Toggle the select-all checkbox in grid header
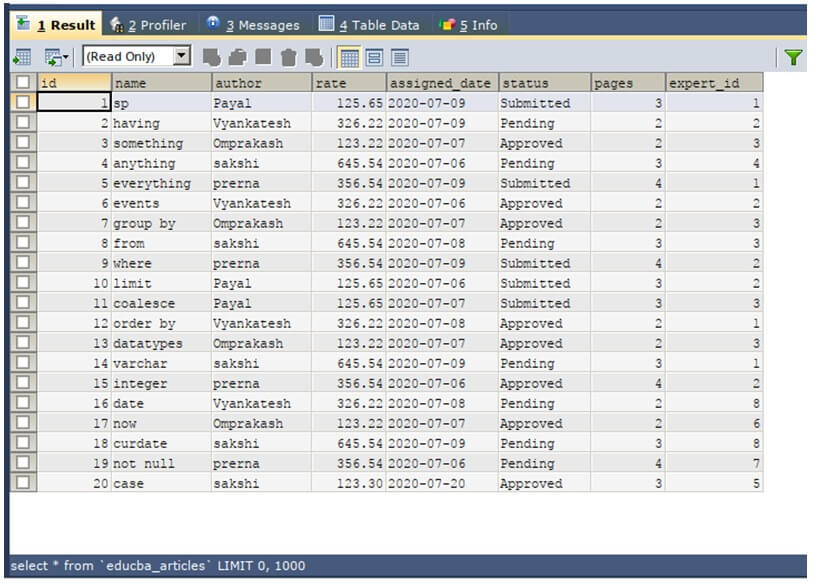The width and height of the screenshot is (814, 584). coord(21,83)
